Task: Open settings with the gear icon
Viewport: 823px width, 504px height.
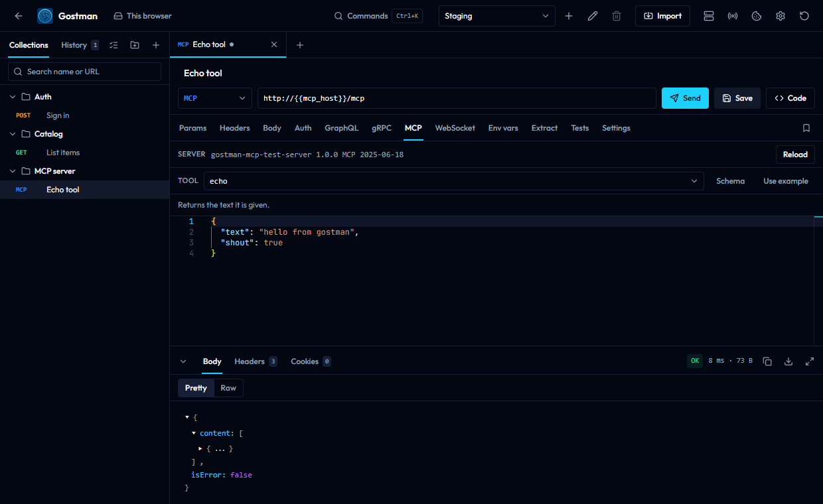Action: click(x=781, y=16)
